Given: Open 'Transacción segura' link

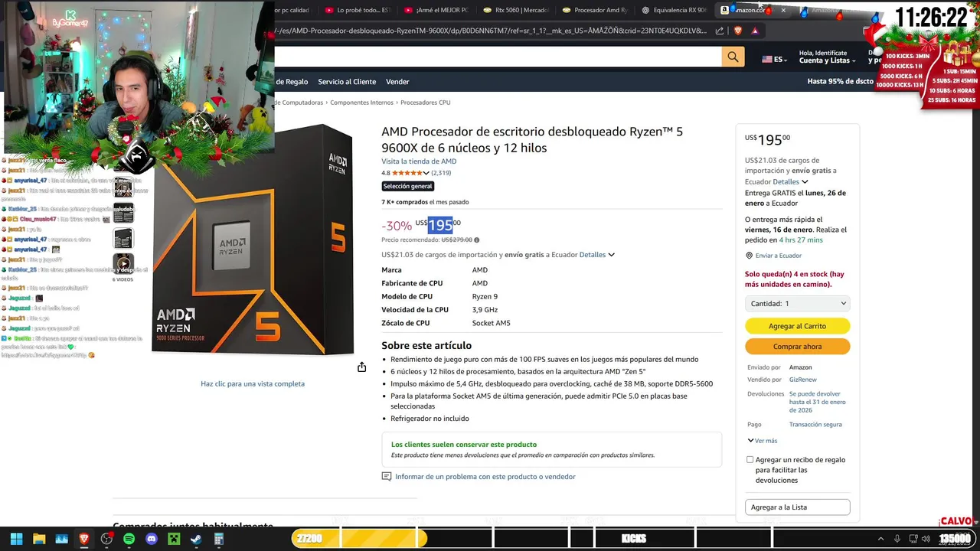Looking at the screenshot, I should pos(815,425).
